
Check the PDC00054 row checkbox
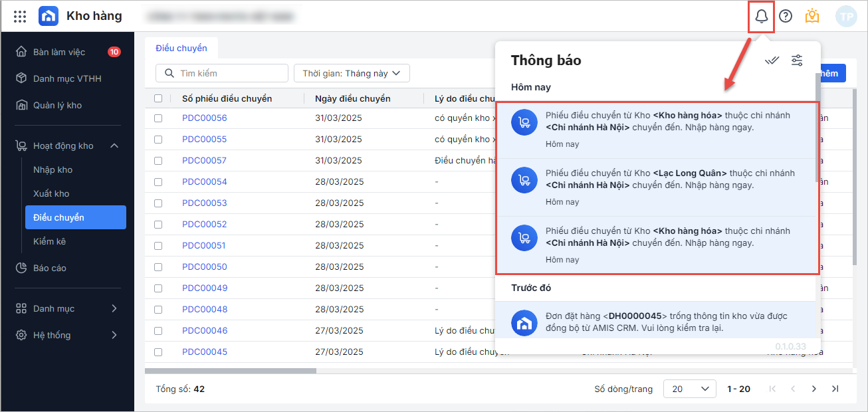158,182
